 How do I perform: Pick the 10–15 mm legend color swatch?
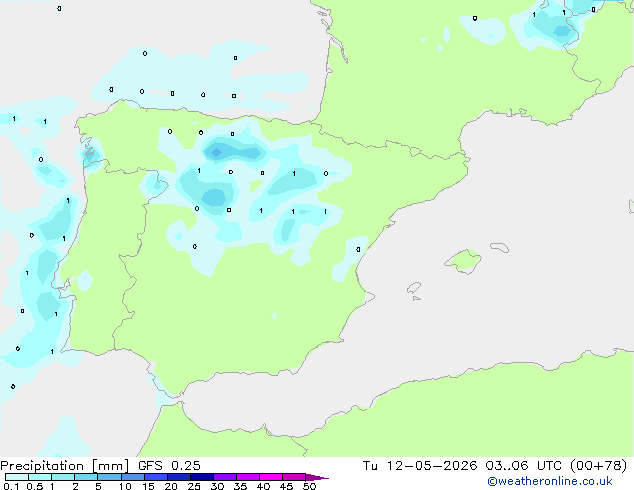pyautogui.click(x=132, y=477)
